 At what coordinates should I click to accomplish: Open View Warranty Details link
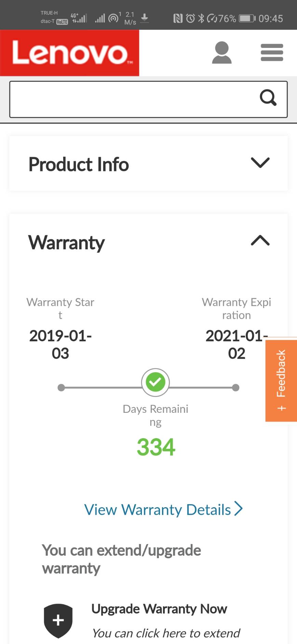pos(163,509)
